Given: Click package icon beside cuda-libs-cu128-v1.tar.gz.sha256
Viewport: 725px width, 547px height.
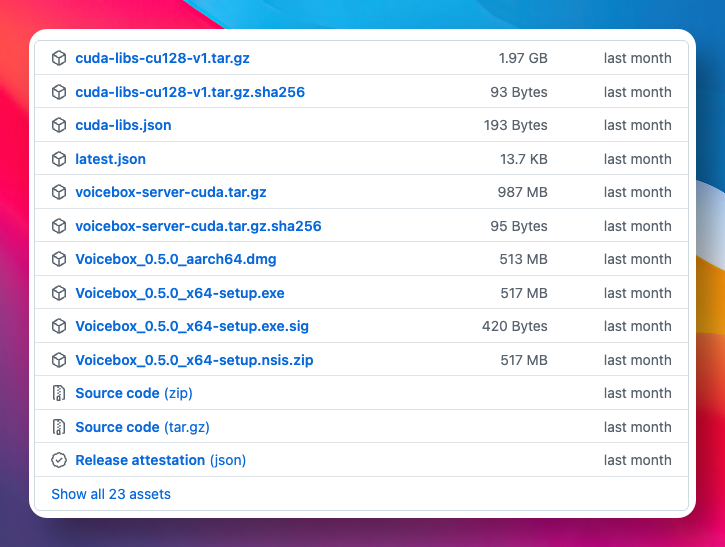Looking at the screenshot, I should click(x=59, y=92).
